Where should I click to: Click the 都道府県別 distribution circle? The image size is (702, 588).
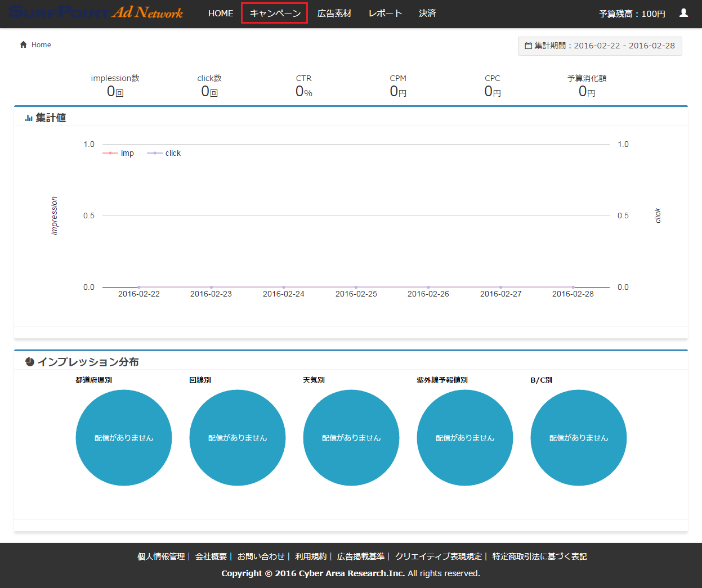click(x=124, y=438)
